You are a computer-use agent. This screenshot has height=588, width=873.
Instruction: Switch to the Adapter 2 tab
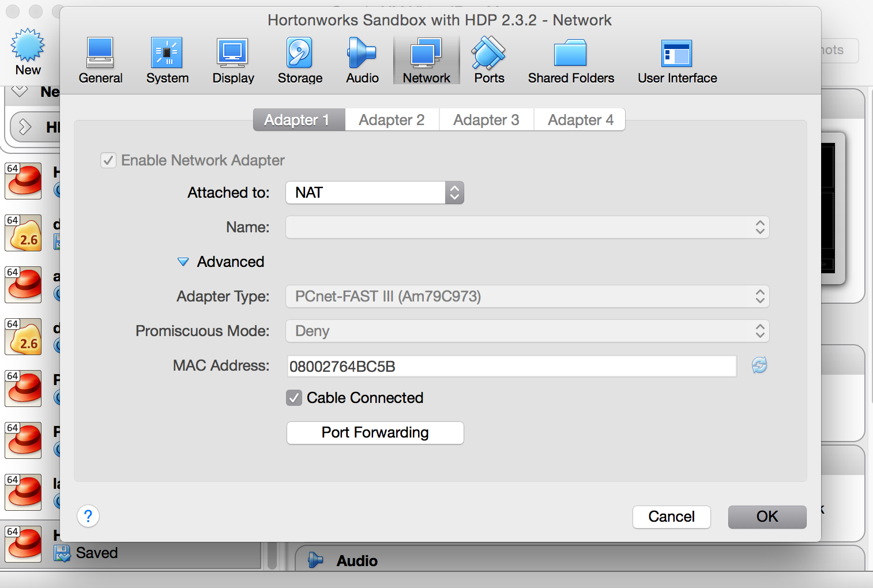[392, 119]
